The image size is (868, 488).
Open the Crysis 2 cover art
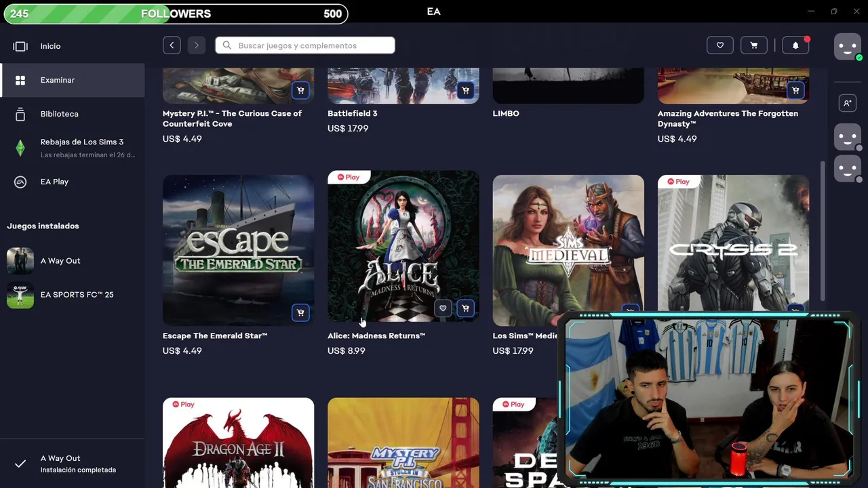[733, 244]
